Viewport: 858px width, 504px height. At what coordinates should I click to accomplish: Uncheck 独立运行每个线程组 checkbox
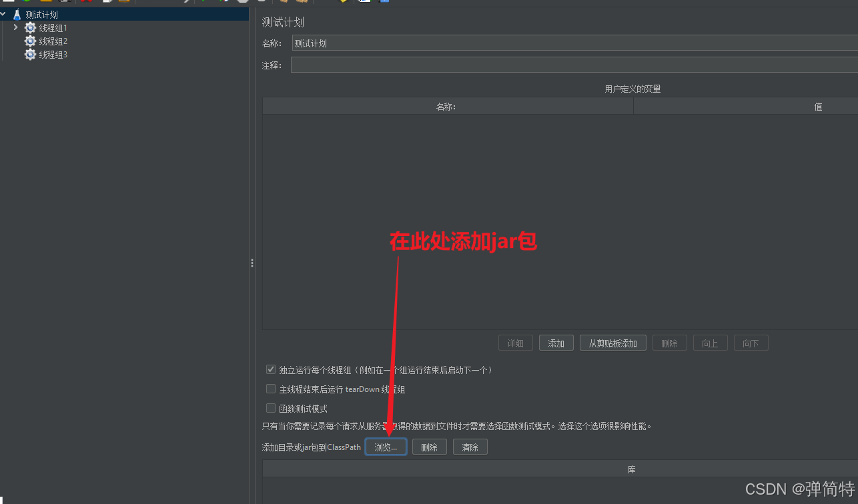(x=270, y=369)
